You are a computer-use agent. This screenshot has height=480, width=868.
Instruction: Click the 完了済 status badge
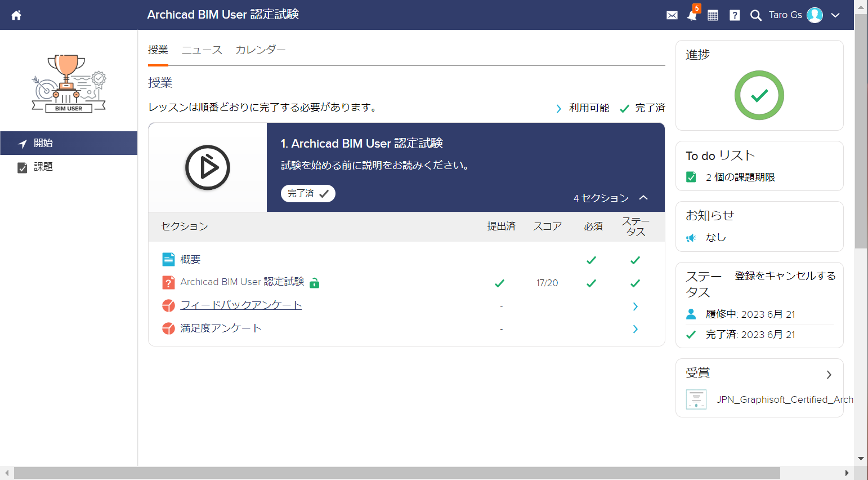(308, 193)
